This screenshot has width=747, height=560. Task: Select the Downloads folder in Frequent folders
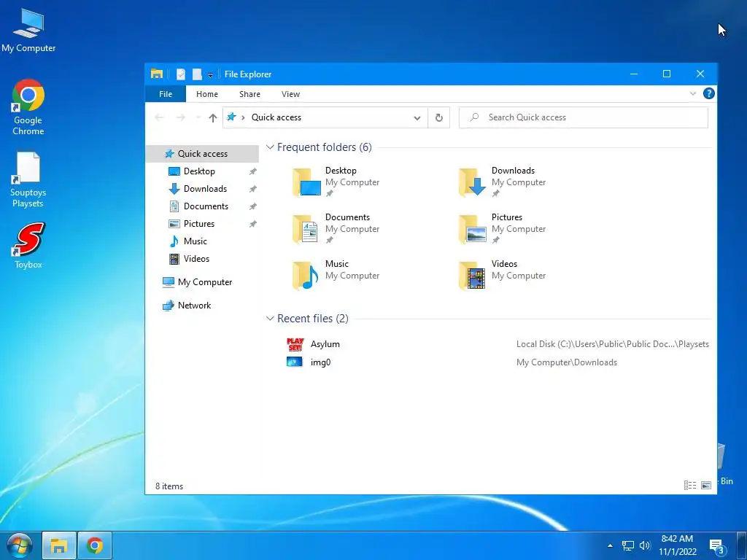[x=502, y=182]
